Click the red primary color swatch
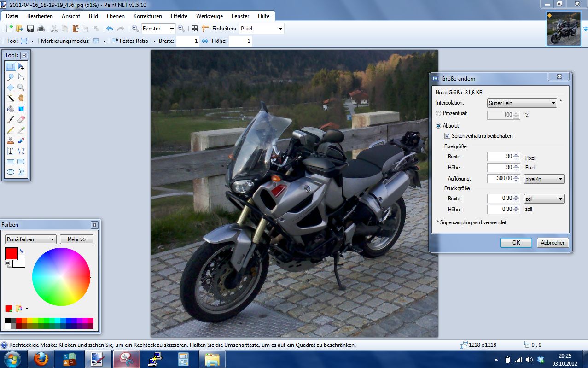The width and height of the screenshot is (588, 368). pyautogui.click(x=11, y=253)
